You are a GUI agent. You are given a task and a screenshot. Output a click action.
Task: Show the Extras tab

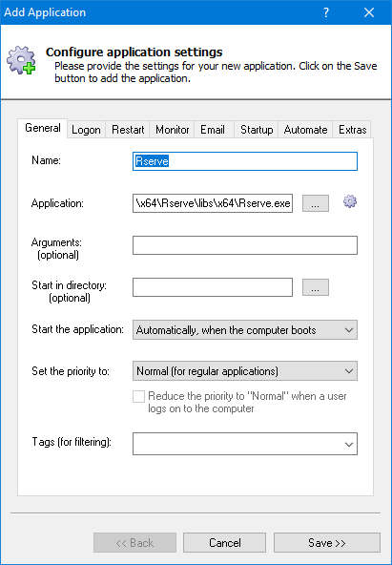coord(352,130)
